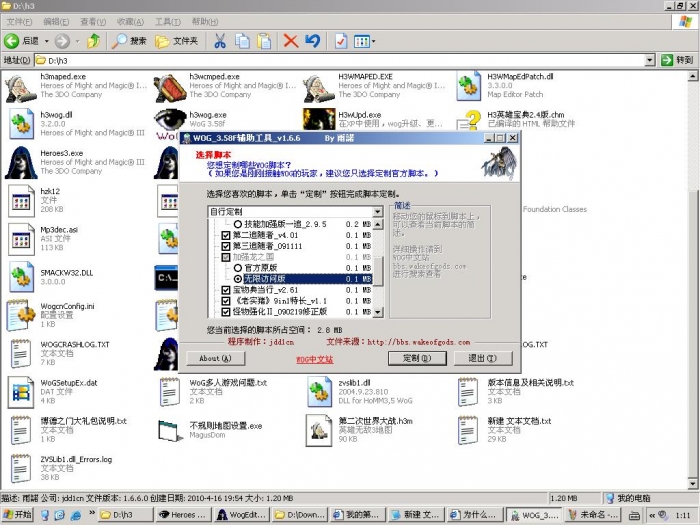
Task: Click the Properties checkmark icon
Action: pyautogui.click(x=341, y=41)
